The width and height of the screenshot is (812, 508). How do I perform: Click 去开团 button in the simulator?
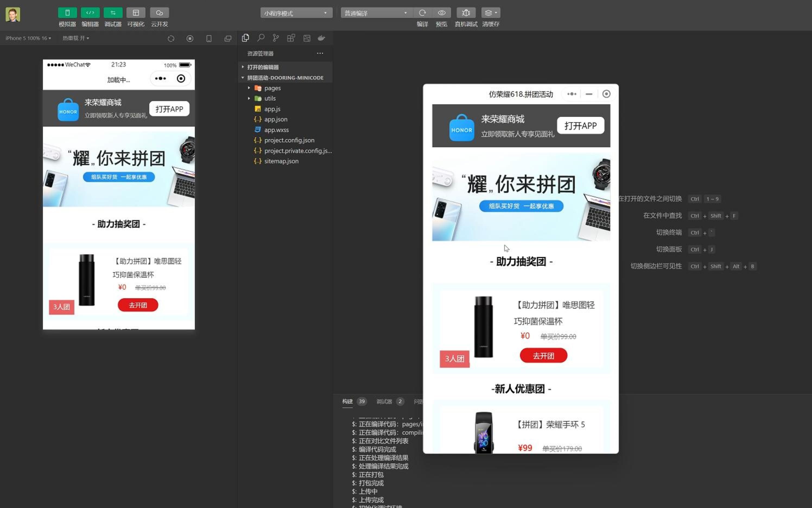pos(138,305)
